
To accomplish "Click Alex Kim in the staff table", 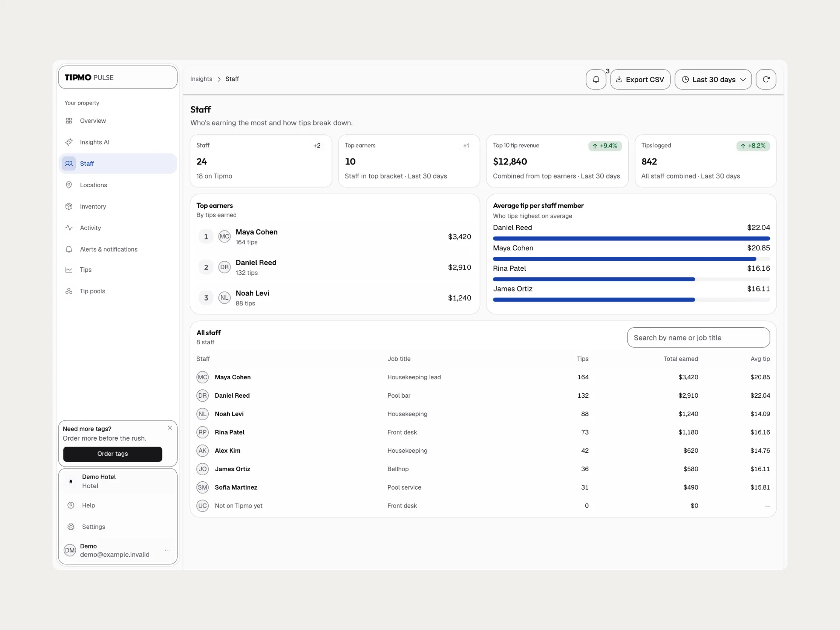I will coord(483,451).
